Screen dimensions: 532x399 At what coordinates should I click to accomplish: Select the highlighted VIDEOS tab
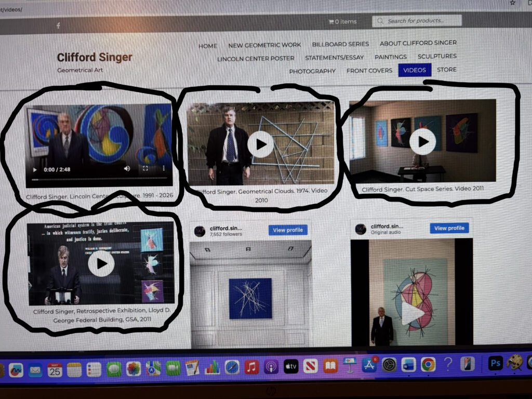tap(415, 70)
